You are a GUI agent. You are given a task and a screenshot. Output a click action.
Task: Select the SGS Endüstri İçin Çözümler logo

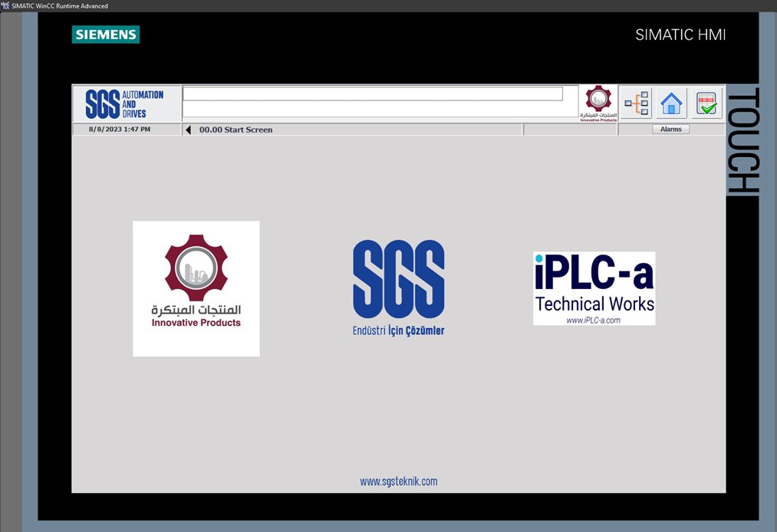[x=398, y=287]
